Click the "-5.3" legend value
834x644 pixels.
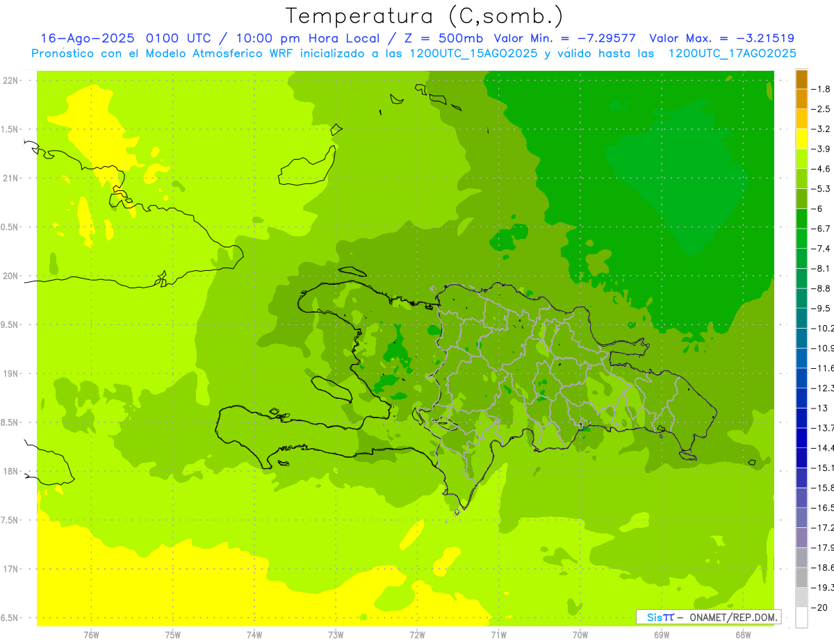(821, 189)
